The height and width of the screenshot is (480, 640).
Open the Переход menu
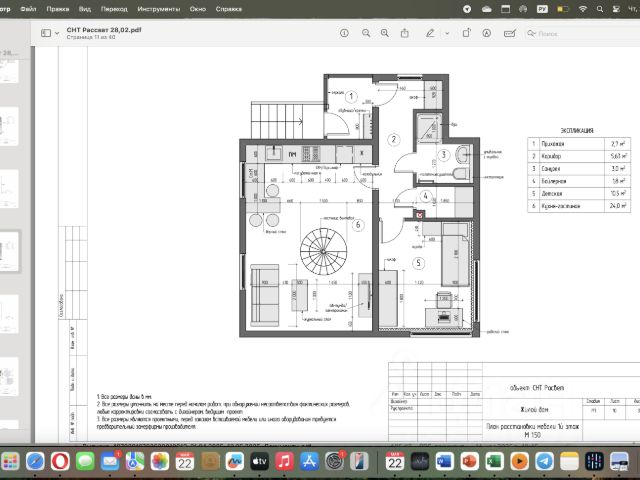pyautogui.click(x=114, y=9)
